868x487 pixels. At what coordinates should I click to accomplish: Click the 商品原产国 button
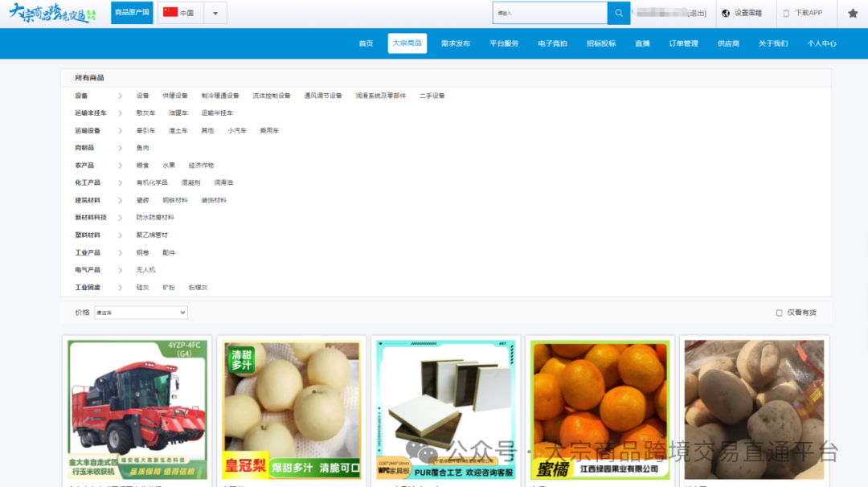[132, 13]
